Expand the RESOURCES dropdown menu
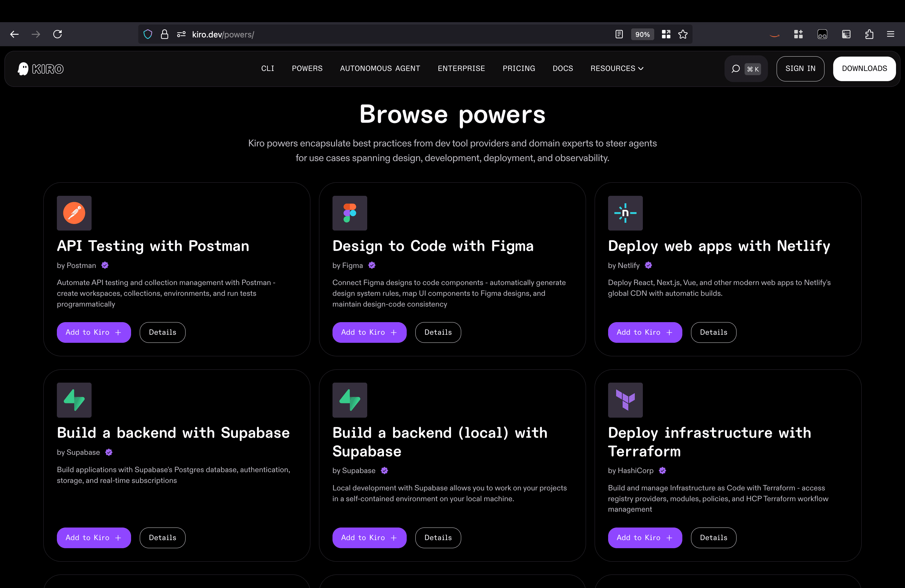 pos(617,69)
